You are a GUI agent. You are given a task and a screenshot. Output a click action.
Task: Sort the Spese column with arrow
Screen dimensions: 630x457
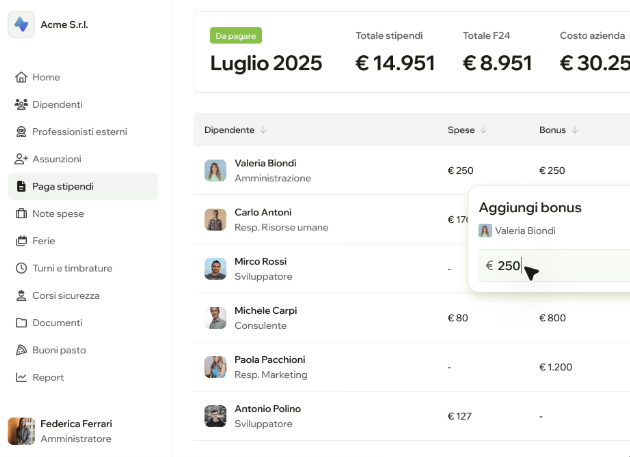click(x=483, y=130)
